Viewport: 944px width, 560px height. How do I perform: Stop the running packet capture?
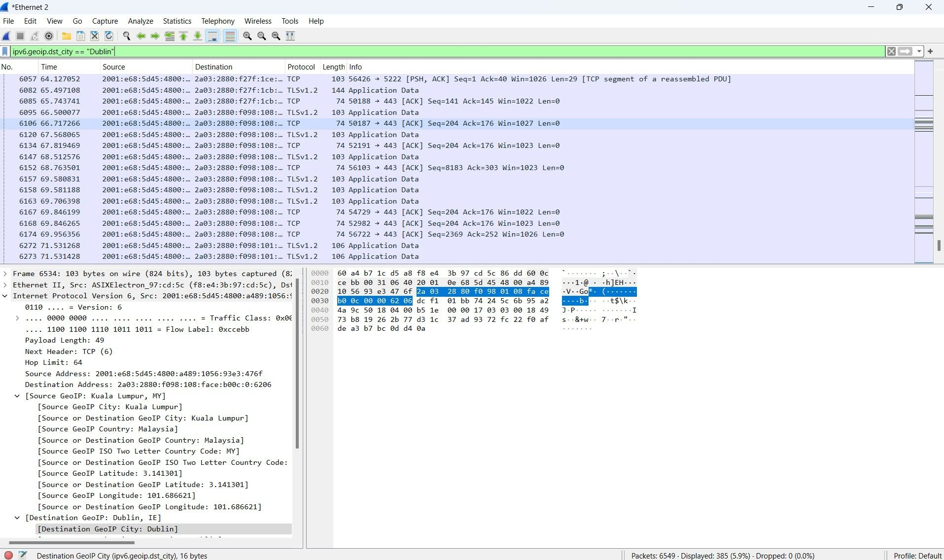point(20,36)
